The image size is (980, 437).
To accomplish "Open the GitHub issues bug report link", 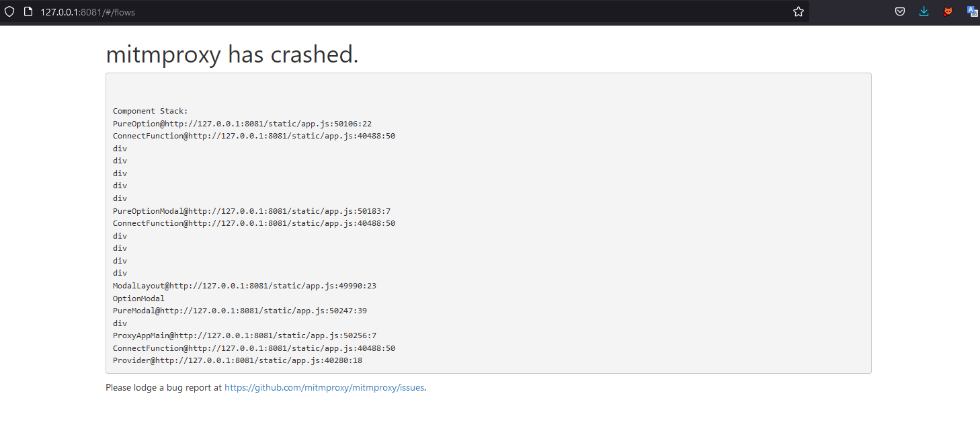I will (324, 387).
